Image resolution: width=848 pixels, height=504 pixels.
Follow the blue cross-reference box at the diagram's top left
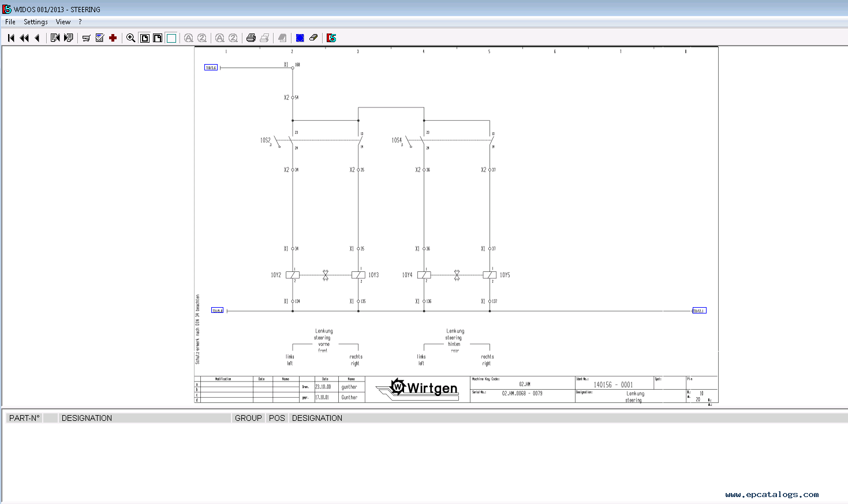pos(211,68)
